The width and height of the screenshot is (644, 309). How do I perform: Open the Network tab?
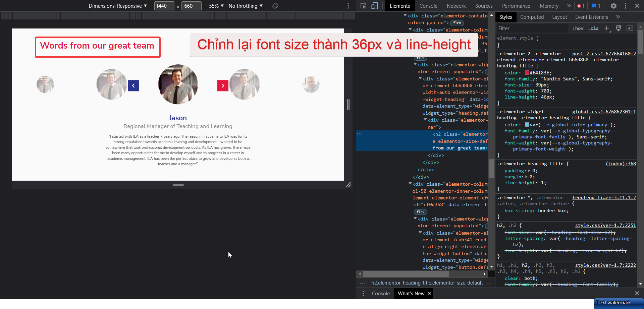coord(456,6)
